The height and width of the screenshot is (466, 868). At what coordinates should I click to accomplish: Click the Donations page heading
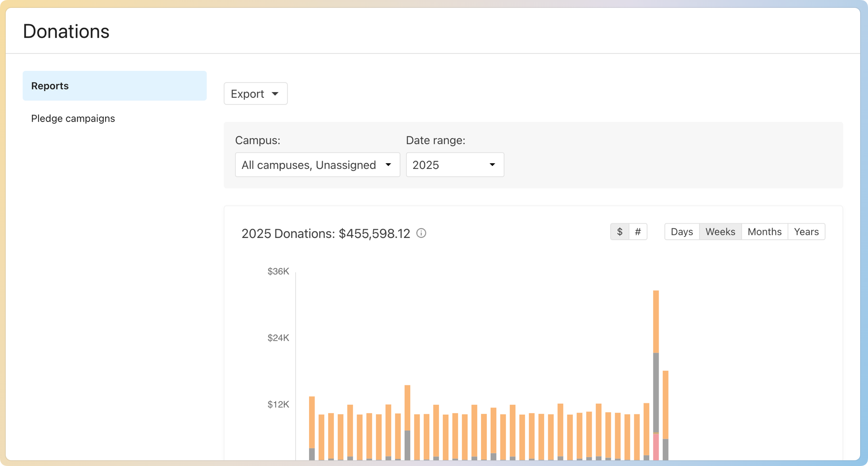click(66, 31)
